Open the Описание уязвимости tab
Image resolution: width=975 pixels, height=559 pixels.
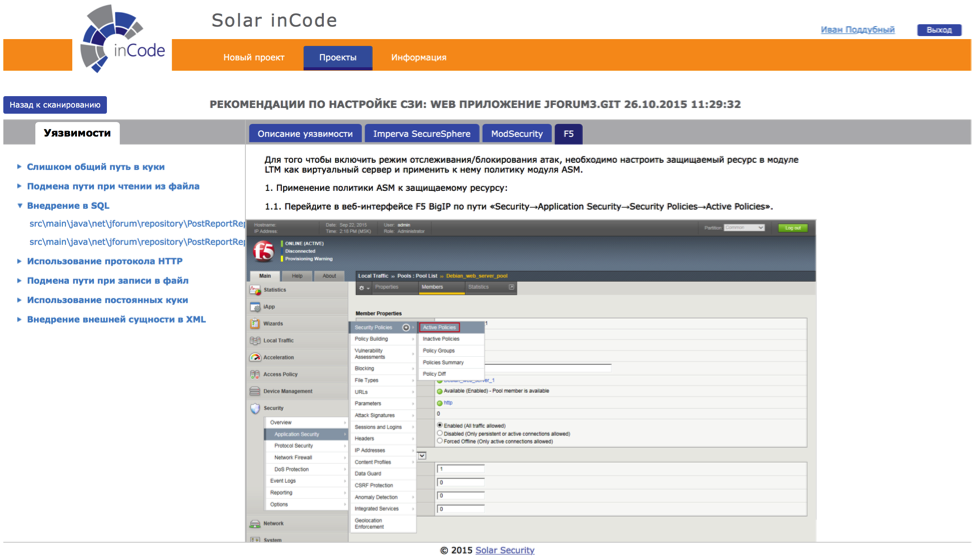pyautogui.click(x=305, y=134)
